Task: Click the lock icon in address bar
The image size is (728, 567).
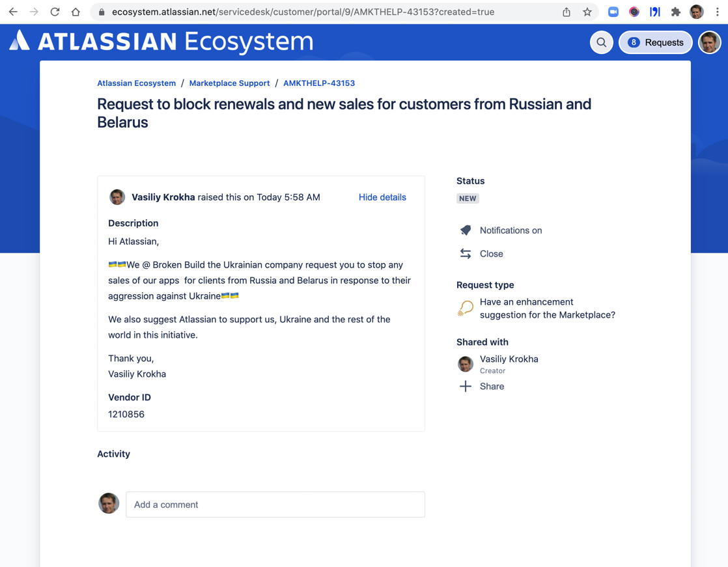Action: 102,12
